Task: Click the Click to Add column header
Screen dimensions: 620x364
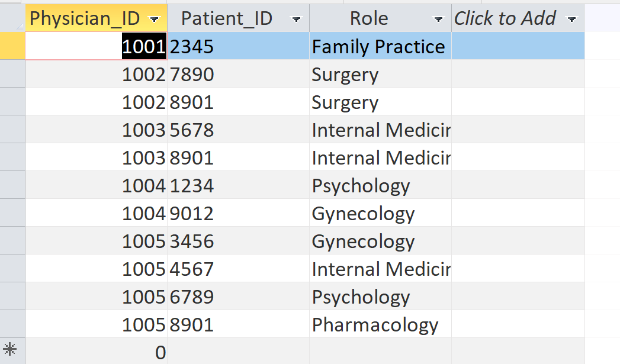Action: [x=505, y=19]
